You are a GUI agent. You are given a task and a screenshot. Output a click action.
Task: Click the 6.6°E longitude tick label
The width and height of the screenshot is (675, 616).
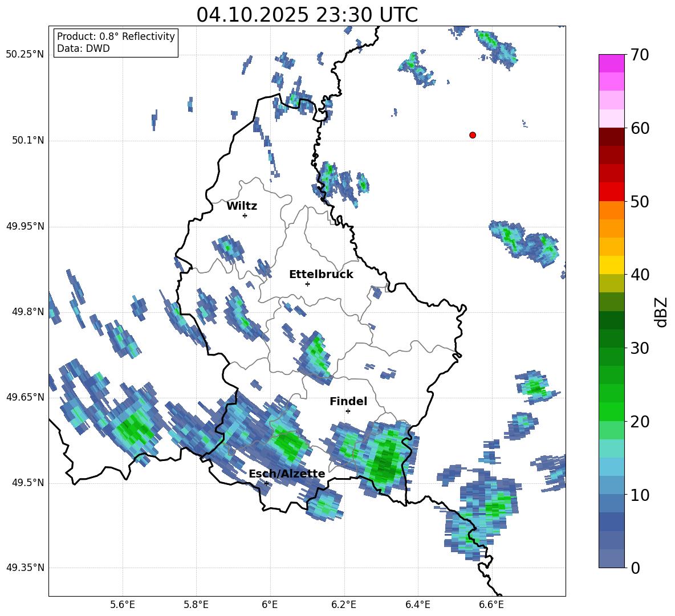pos(491,604)
